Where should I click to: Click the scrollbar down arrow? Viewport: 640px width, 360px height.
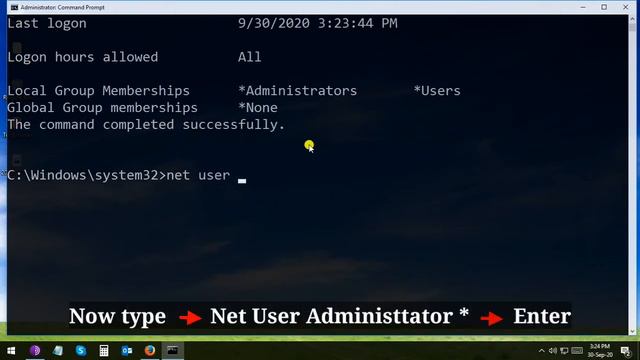633,331
